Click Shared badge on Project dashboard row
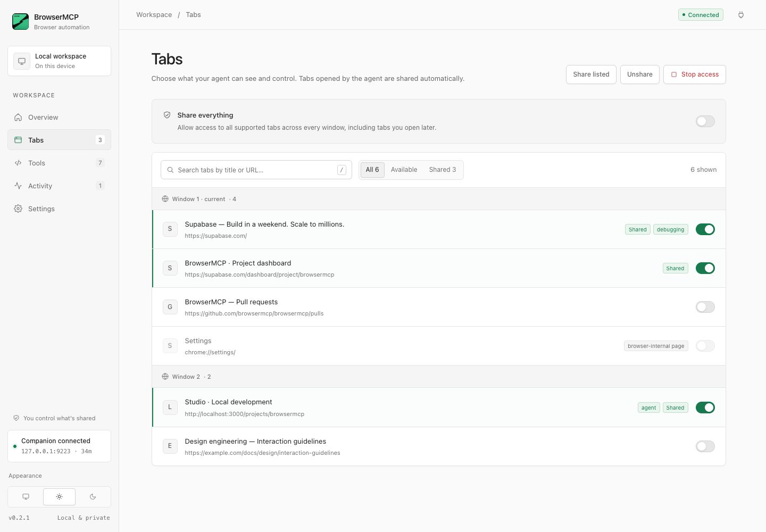The image size is (766, 532). click(x=675, y=268)
